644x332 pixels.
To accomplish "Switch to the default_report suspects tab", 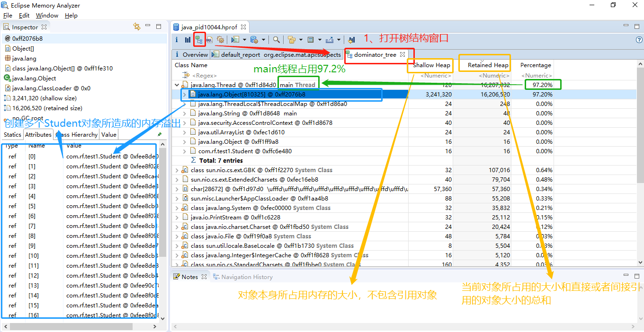I will pyautogui.click(x=277, y=54).
